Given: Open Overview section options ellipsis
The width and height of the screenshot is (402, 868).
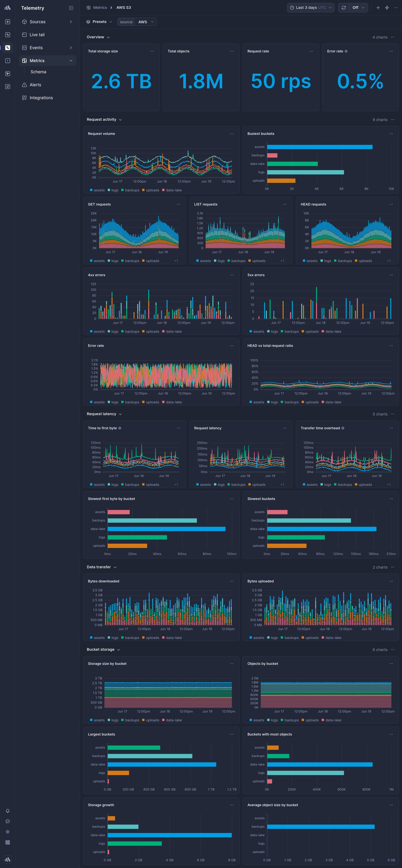Looking at the screenshot, I should click(392, 37).
